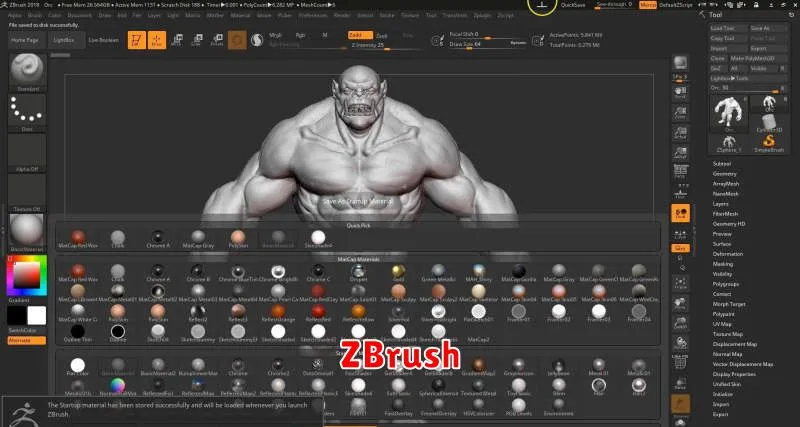Select the white secondary color swatch
This screenshot has height=427, width=800.
tap(37, 315)
